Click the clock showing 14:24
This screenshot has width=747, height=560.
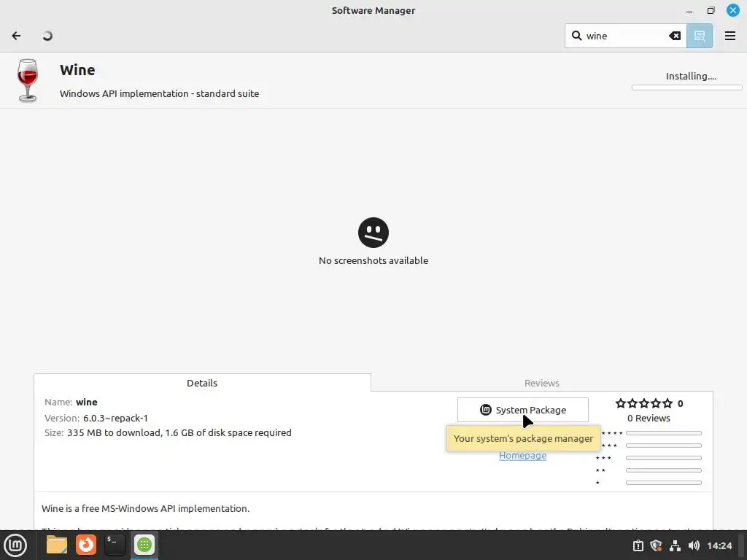click(719, 545)
